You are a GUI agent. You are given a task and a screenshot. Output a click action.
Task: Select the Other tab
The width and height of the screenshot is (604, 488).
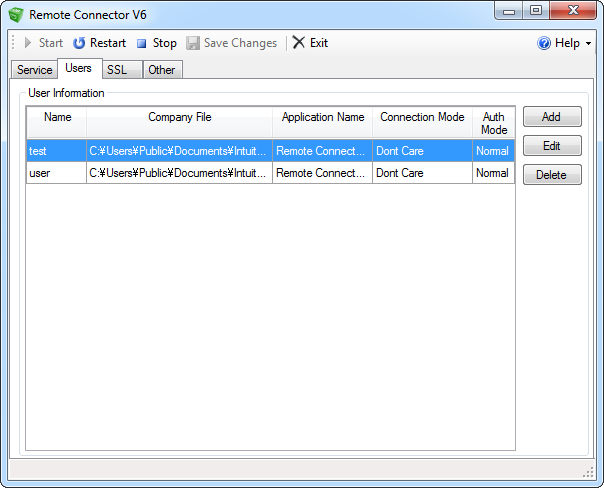tap(161, 70)
